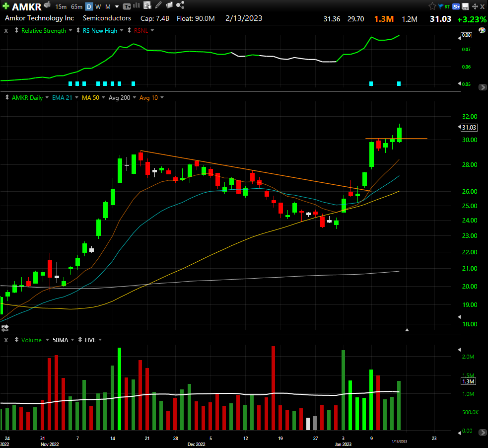The image size is (488, 448).
Task: Open the Volume indicator dropdown arrow
Action: (47, 340)
